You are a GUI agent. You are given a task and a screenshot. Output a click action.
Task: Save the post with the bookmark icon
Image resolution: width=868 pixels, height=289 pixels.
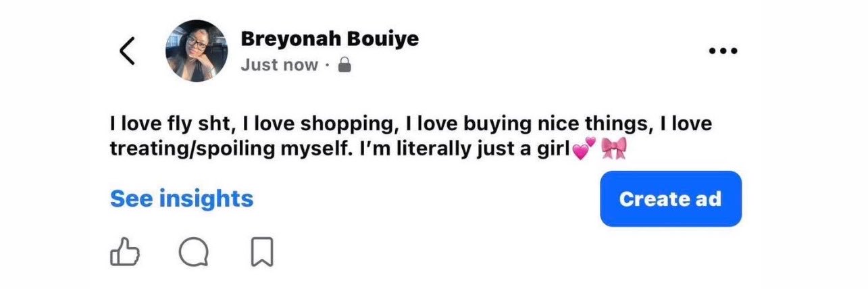(x=261, y=253)
